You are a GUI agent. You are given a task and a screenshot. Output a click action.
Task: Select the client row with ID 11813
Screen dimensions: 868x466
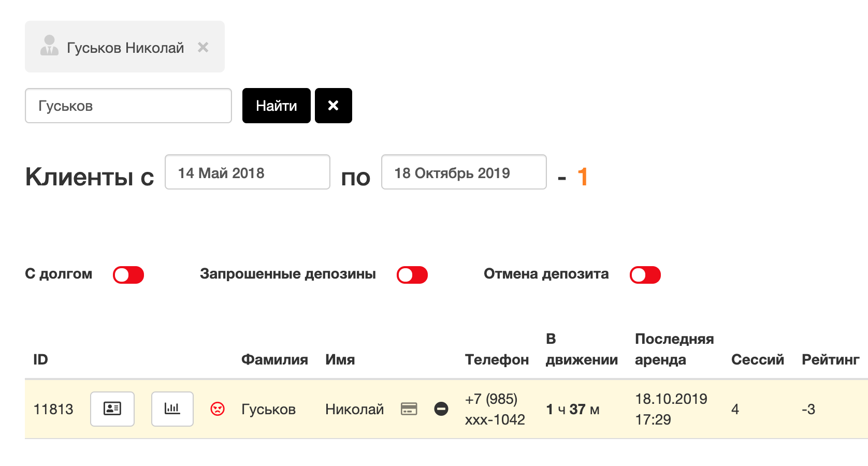coord(446,409)
